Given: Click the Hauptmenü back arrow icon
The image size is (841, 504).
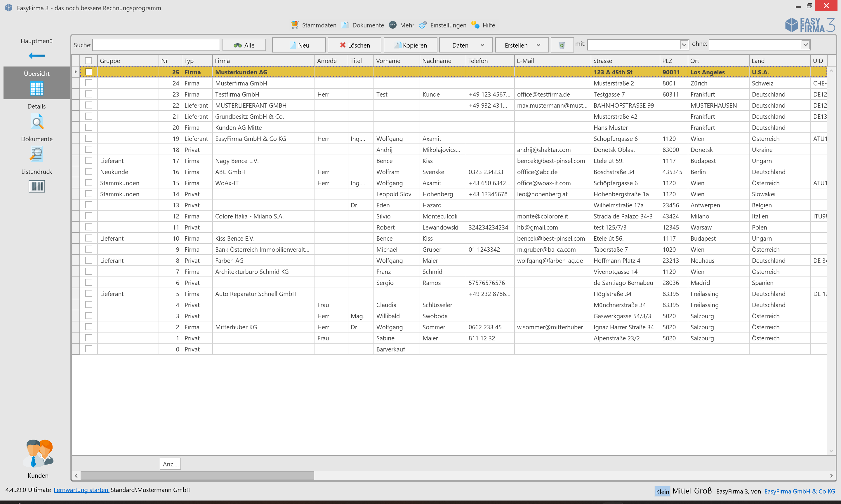Looking at the screenshot, I should pos(37,55).
